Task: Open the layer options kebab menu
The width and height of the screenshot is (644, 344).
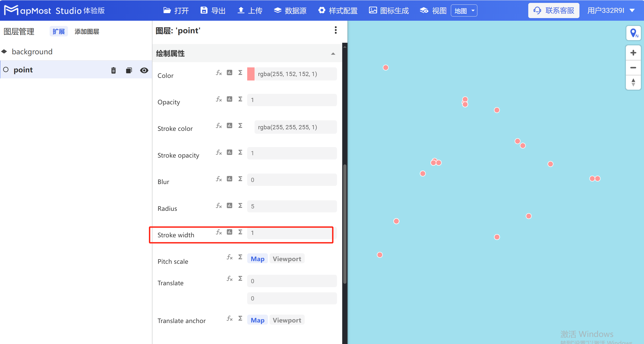Action: pos(335,30)
